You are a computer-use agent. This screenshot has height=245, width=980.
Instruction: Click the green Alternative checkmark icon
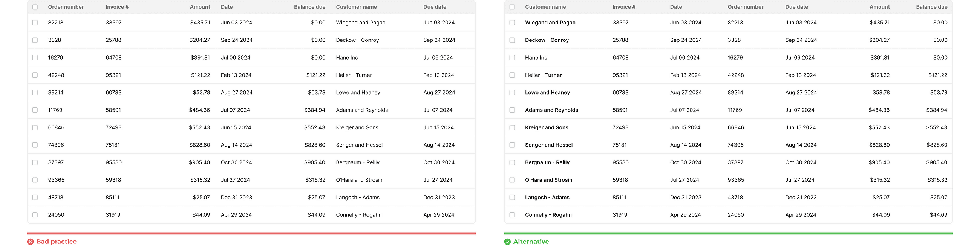pyautogui.click(x=507, y=242)
